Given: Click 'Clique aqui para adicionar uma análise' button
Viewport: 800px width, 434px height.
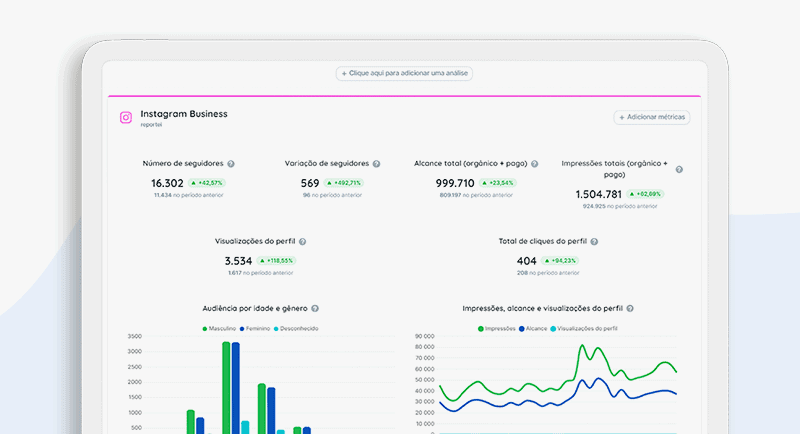Looking at the screenshot, I should click(x=404, y=73).
